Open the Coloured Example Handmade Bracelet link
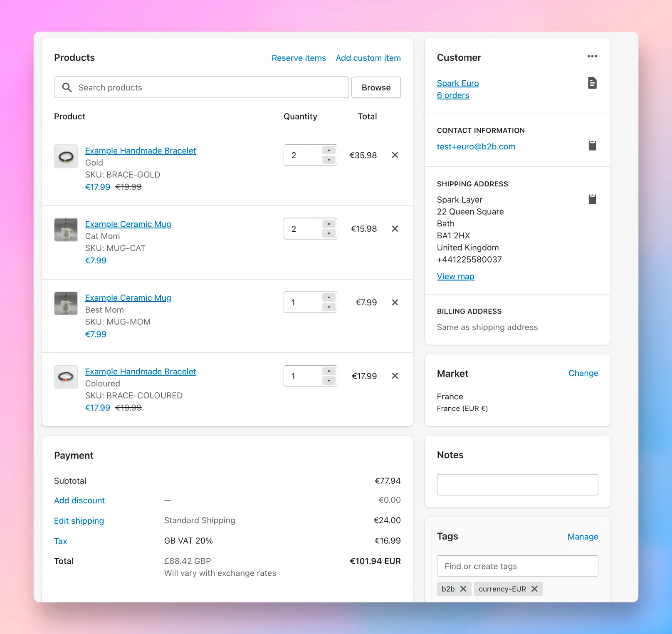The height and width of the screenshot is (634, 672). click(x=141, y=371)
